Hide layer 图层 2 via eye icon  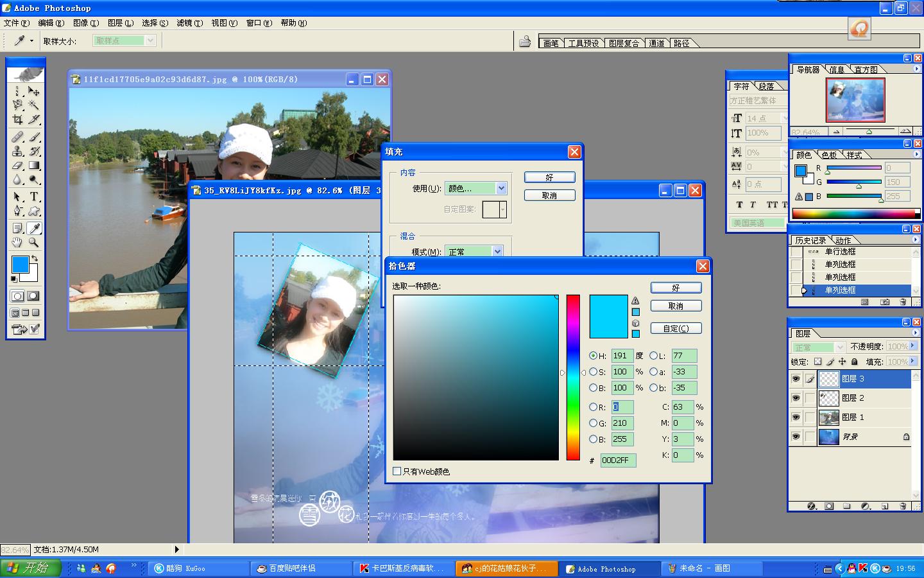click(x=796, y=398)
